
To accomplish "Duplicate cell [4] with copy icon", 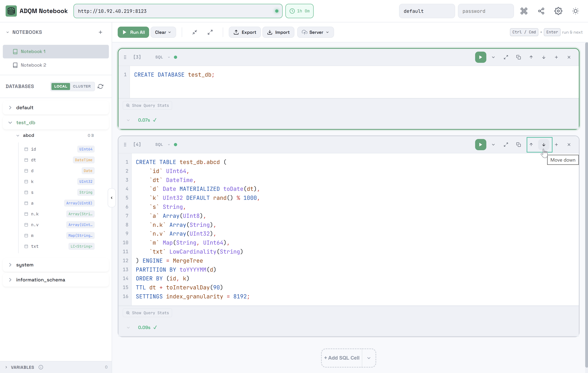I will pyautogui.click(x=518, y=145).
